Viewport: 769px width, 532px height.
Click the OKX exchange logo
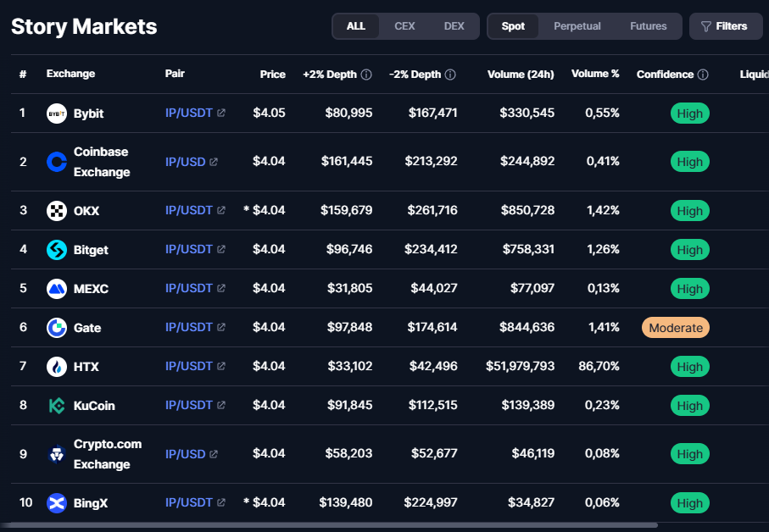coord(57,211)
